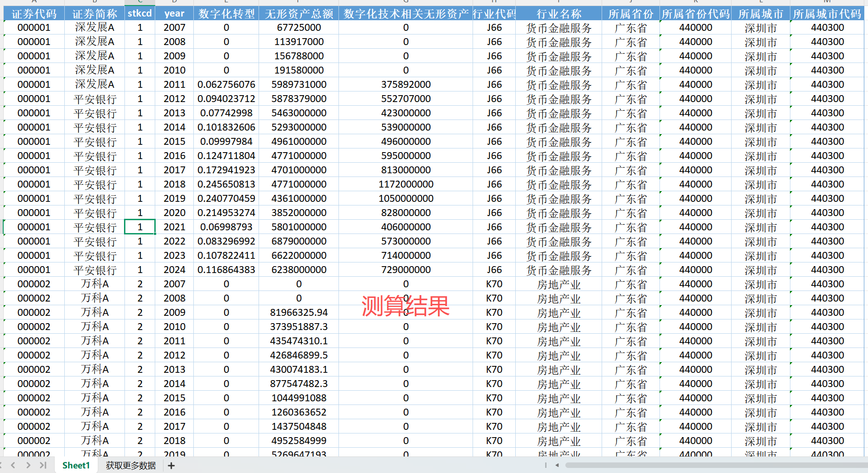Select the 无形资产总额 header cell
Image resolution: width=868 pixels, height=473 pixels.
point(299,14)
